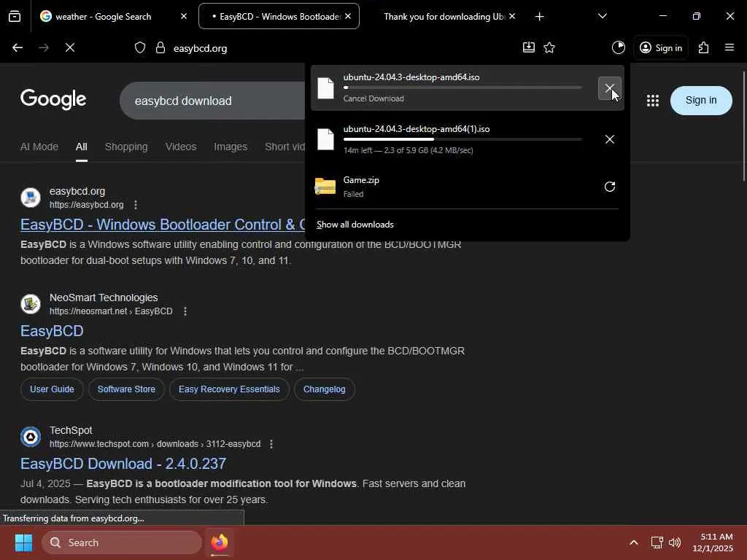
Task: Open the download progress indicator icon
Action: (619, 47)
